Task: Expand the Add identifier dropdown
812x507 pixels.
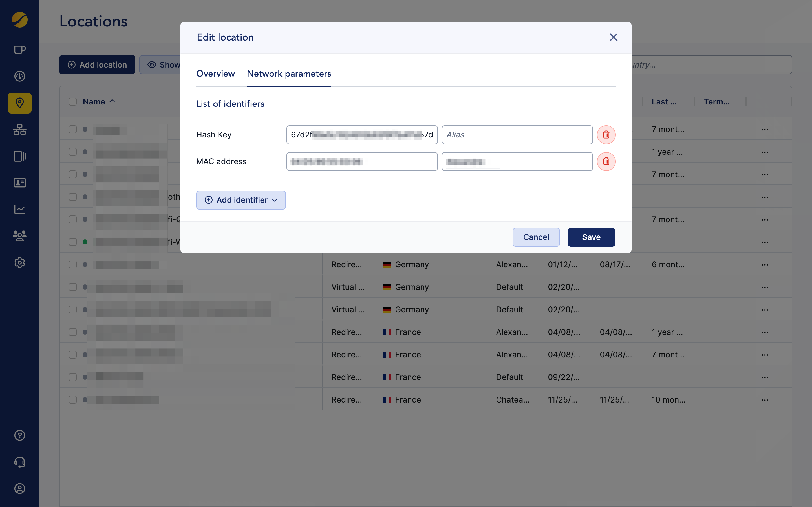Action: [x=241, y=200]
